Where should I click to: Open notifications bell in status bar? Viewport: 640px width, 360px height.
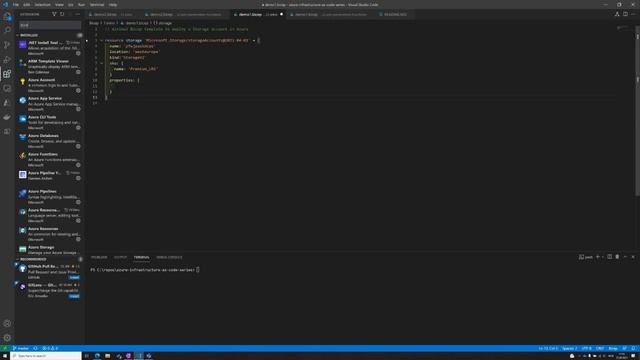point(633,349)
